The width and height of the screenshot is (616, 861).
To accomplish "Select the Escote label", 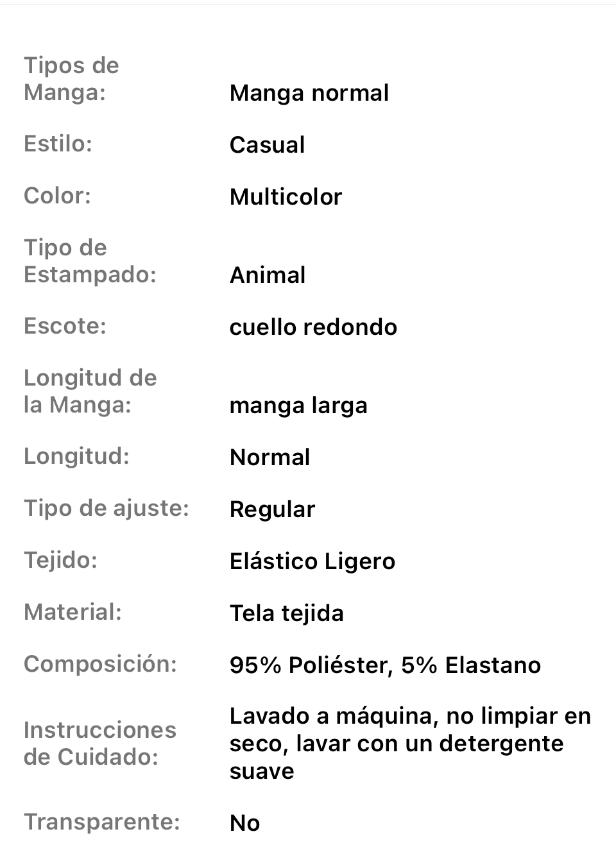I will (65, 326).
